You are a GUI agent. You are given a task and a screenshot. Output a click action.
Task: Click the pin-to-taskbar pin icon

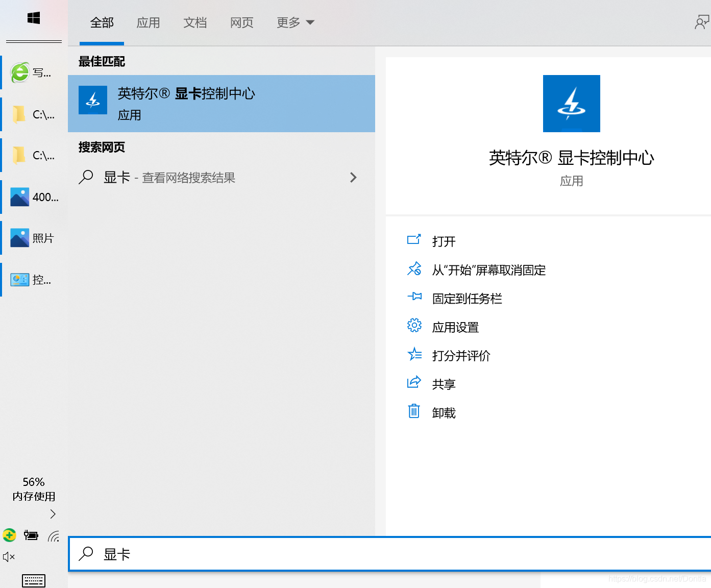[414, 297]
